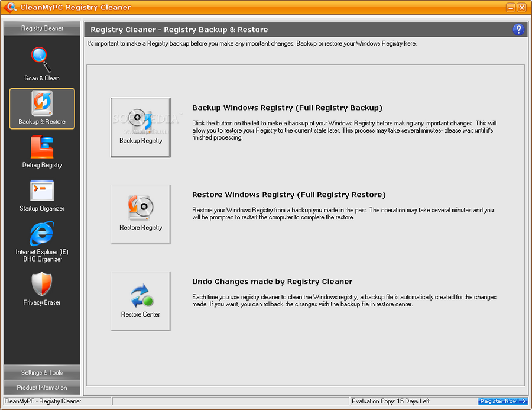Screen dimensions: 532x410
Task: Click the Restore Windows Registry description text
Action: pyautogui.click(x=343, y=214)
